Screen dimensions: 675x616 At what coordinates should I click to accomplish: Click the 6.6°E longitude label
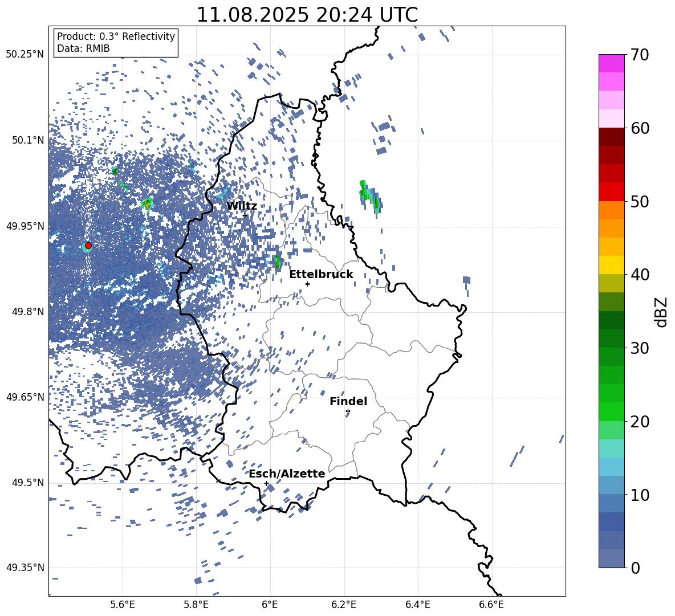(491, 605)
